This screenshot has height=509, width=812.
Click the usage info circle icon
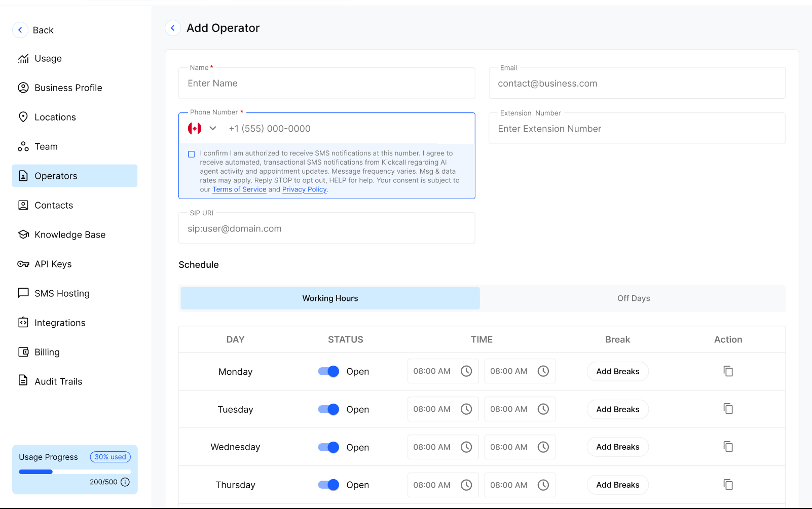click(125, 482)
